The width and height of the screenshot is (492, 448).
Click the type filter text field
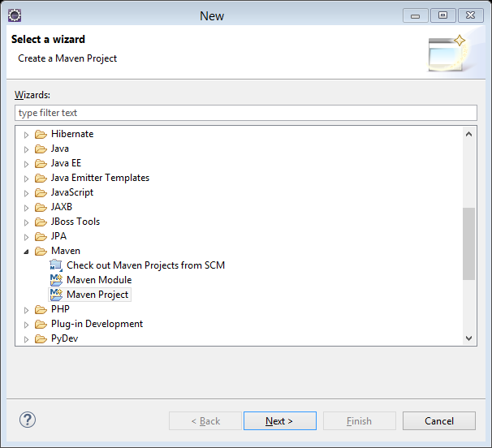tap(246, 113)
